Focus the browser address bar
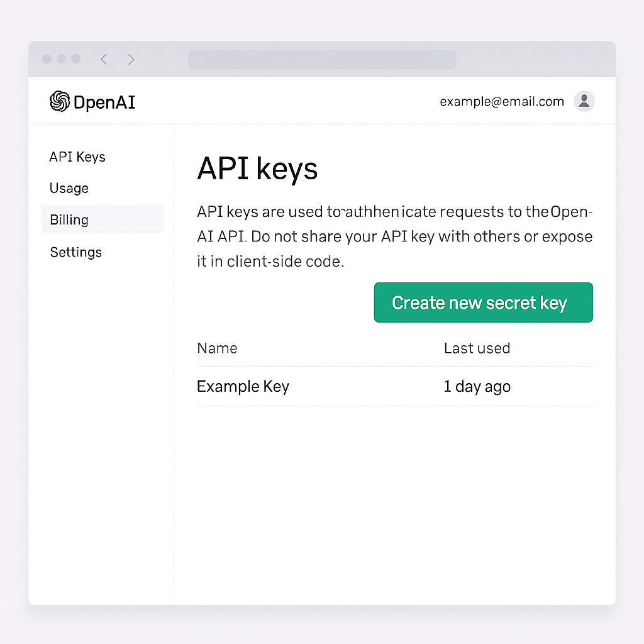 click(x=322, y=59)
